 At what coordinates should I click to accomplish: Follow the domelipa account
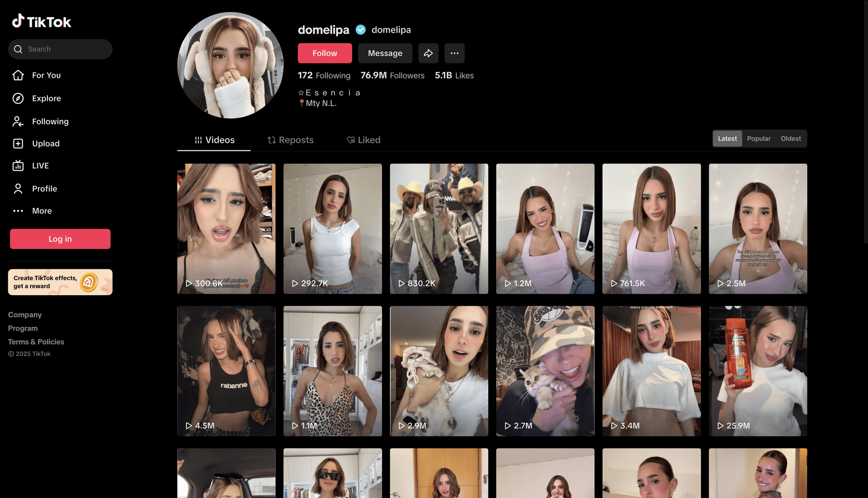[x=324, y=53]
